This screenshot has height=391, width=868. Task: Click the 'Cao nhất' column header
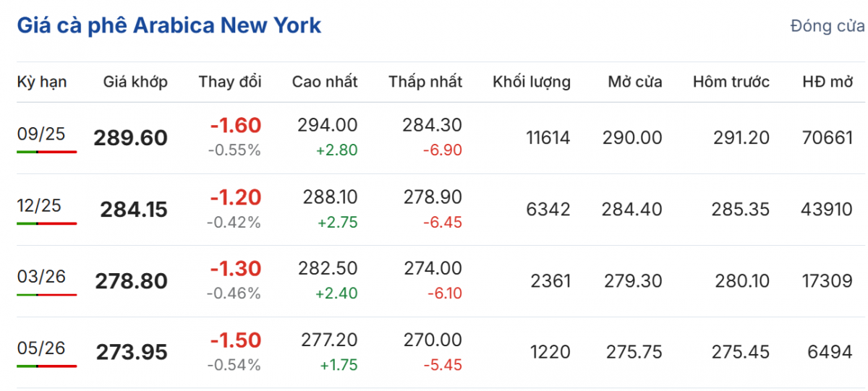tap(325, 82)
